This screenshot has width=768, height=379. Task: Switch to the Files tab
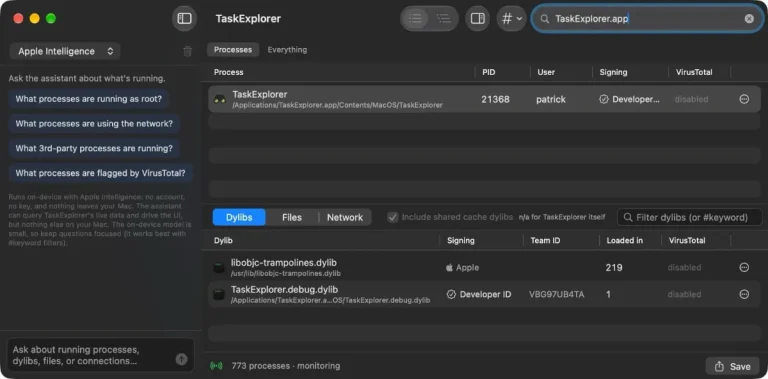tap(292, 217)
